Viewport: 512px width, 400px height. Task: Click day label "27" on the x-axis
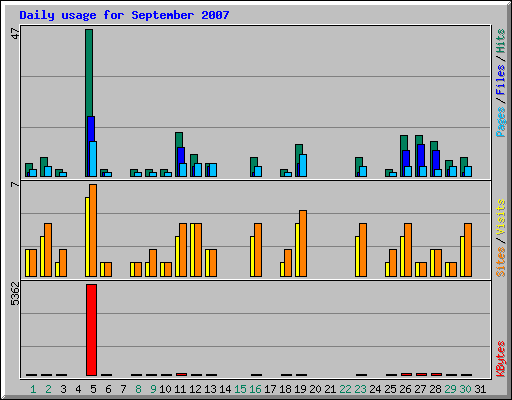[420, 389]
